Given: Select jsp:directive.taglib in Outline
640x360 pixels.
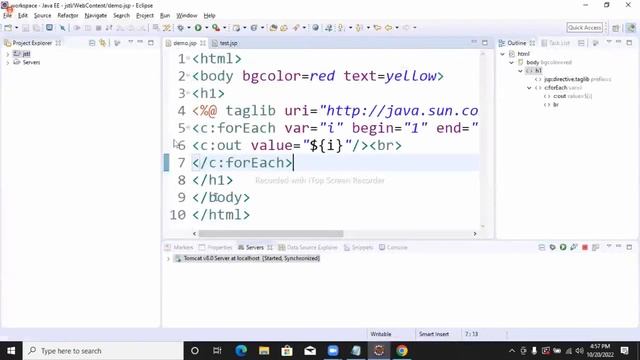Looking at the screenshot, I should 567,79.
